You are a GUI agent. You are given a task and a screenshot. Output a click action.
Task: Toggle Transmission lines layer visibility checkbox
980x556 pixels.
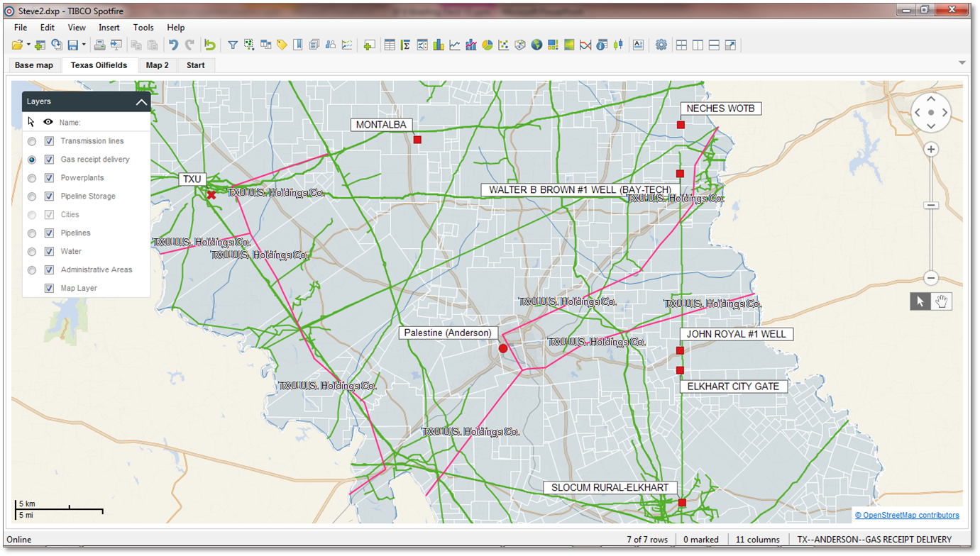[49, 141]
